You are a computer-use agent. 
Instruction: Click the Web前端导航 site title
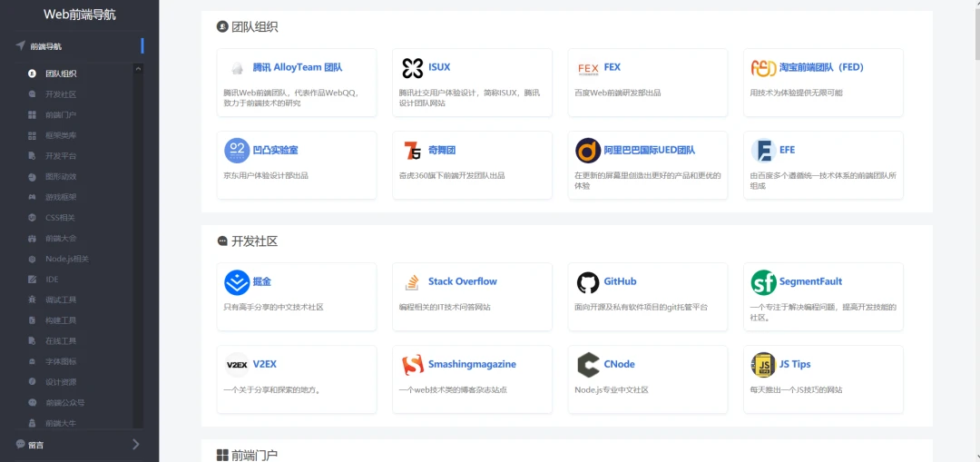pyautogui.click(x=79, y=15)
